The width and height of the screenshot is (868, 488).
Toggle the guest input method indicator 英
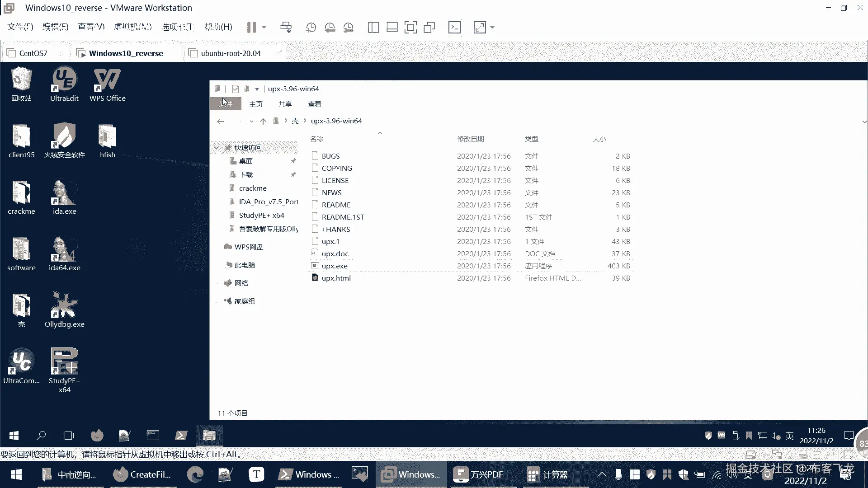[789, 436]
